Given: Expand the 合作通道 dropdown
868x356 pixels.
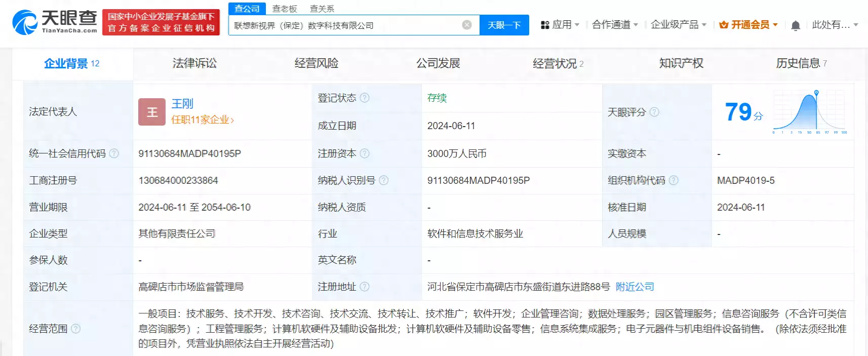Looking at the screenshot, I should point(615,25).
